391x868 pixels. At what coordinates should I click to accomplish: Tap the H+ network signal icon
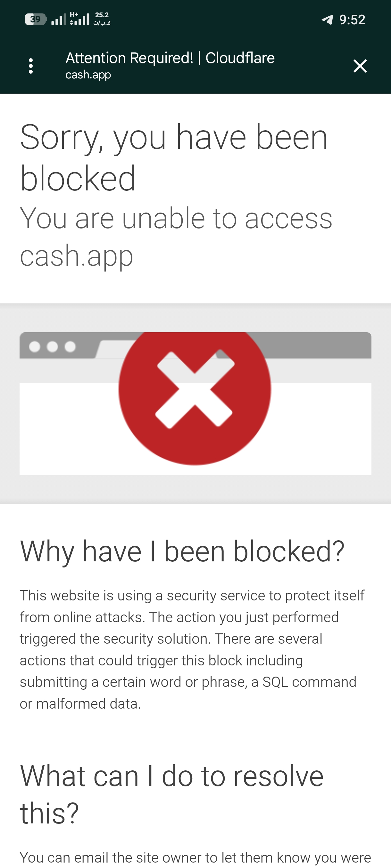79,19
